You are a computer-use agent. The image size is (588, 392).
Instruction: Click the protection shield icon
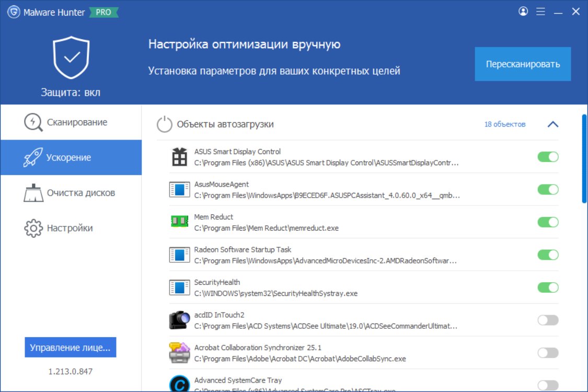click(x=71, y=57)
